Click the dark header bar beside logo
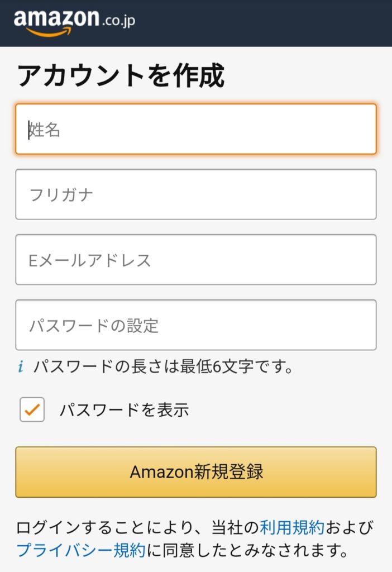This screenshot has height=572, width=392. pos(262,23)
